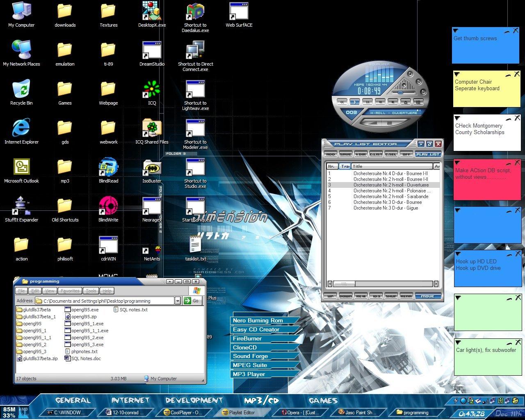Open the Favorites menu in programming window

click(x=70, y=291)
